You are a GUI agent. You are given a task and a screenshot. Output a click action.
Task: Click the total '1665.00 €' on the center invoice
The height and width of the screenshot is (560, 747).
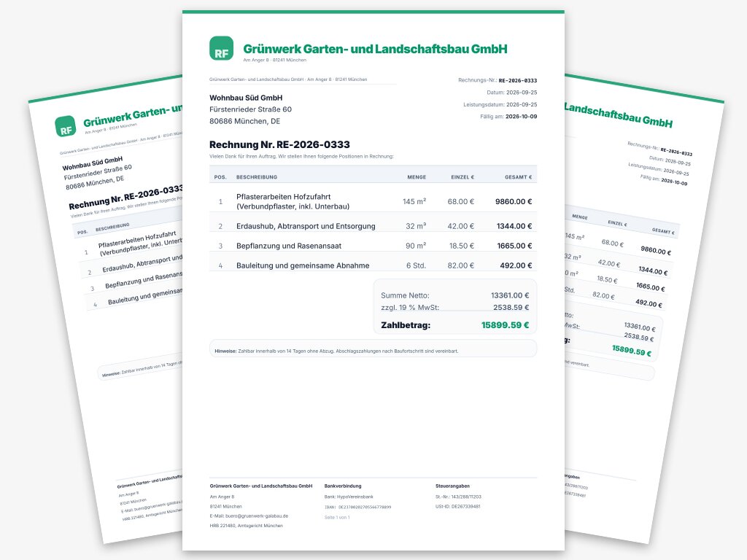point(514,246)
